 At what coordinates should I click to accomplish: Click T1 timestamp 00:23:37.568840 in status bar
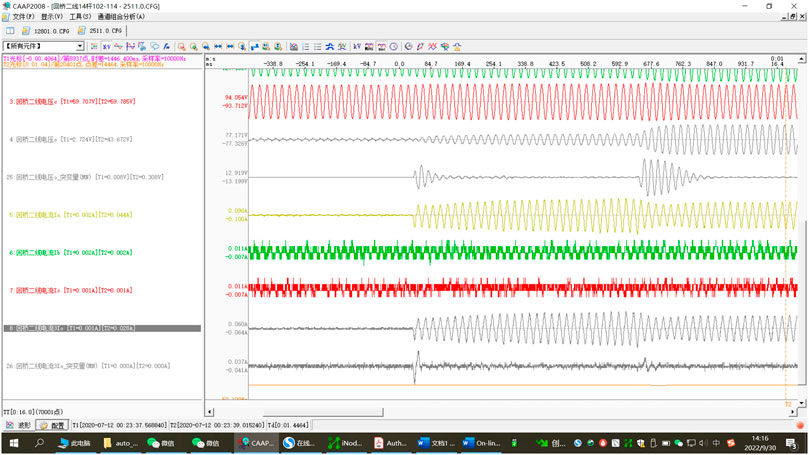click(120, 425)
